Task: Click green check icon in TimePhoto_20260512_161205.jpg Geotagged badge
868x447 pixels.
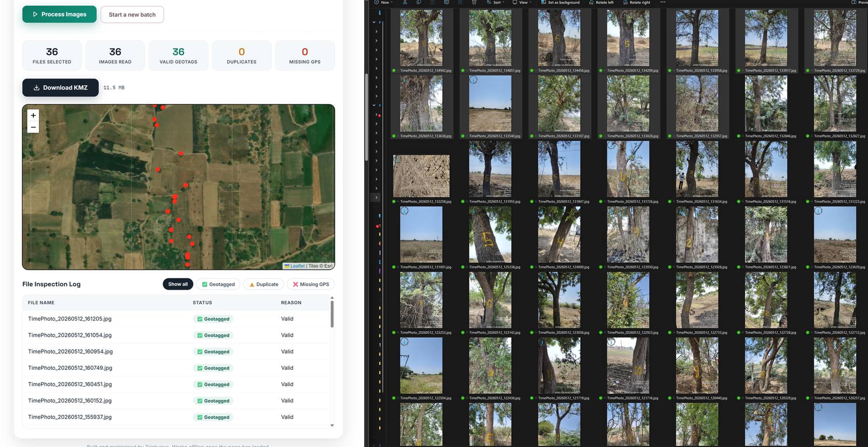Action: coord(200,319)
